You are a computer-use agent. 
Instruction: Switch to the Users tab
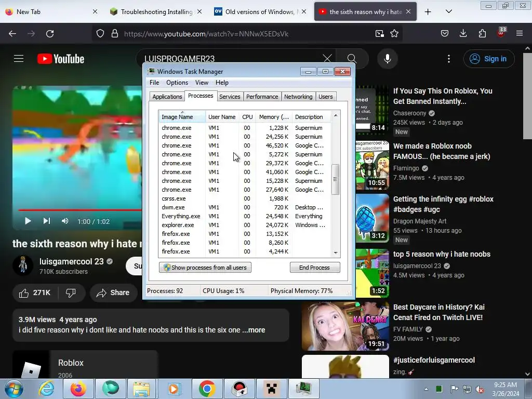click(325, 97)
